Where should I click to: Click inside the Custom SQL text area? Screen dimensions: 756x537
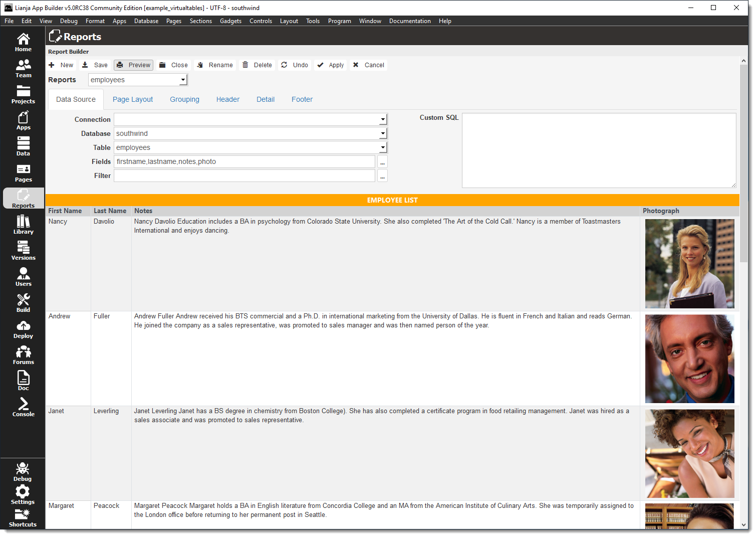pos(599,150)
